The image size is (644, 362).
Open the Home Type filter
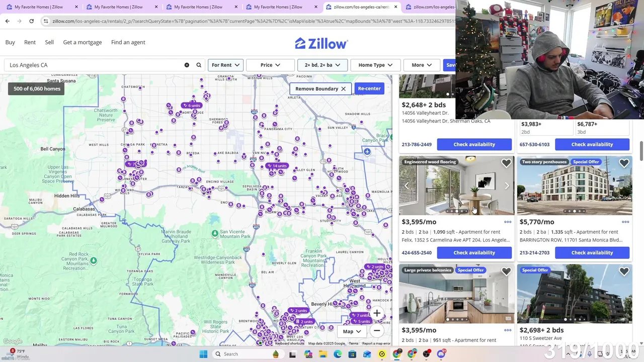point(375,65)
